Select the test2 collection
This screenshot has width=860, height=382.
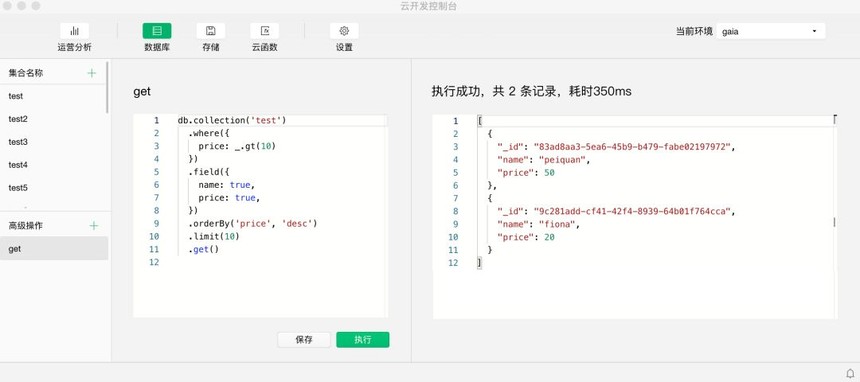[54, 119]
